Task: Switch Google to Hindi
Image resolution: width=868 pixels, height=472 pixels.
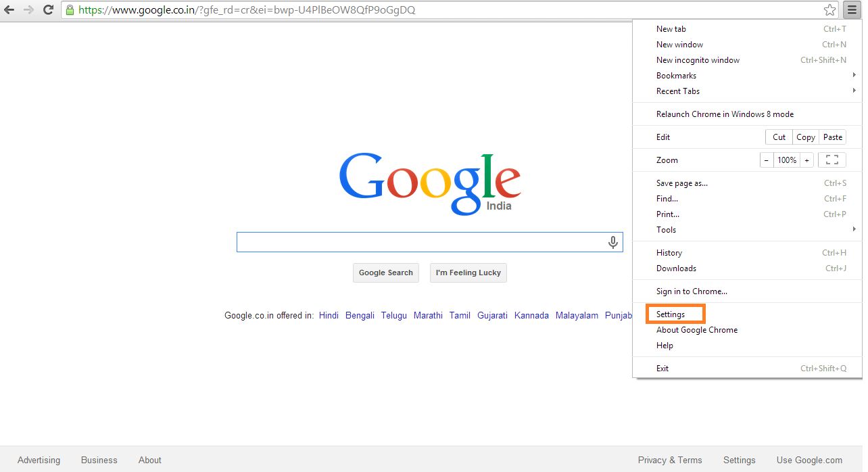Action: tap(329, 315)
